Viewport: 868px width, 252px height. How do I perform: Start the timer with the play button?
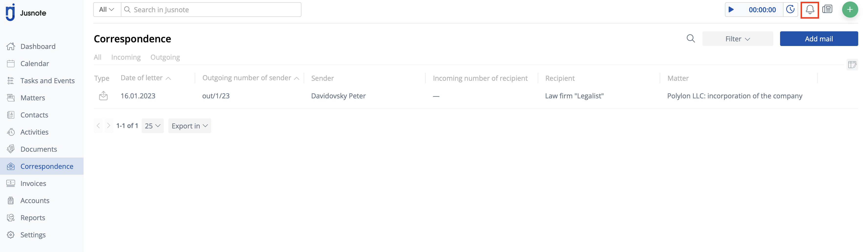pyautogui.click(x=731, y=10)
